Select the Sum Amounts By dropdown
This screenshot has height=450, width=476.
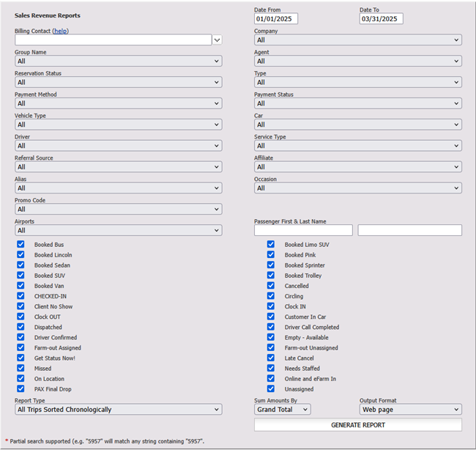click(283, 409)
